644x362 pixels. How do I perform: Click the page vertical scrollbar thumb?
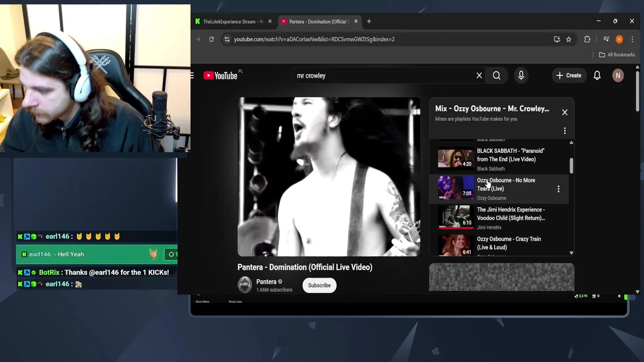[637, 92]
